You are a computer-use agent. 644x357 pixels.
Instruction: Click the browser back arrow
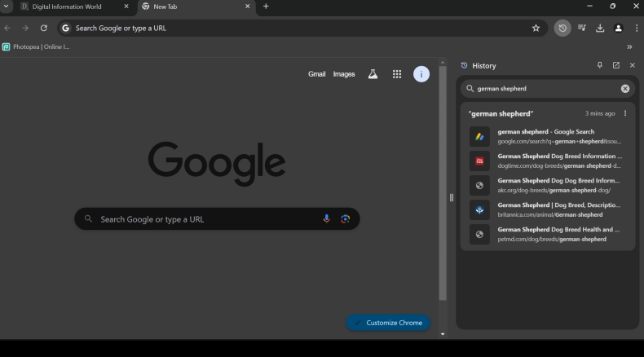pyautogui.click(x=7, y=28)
